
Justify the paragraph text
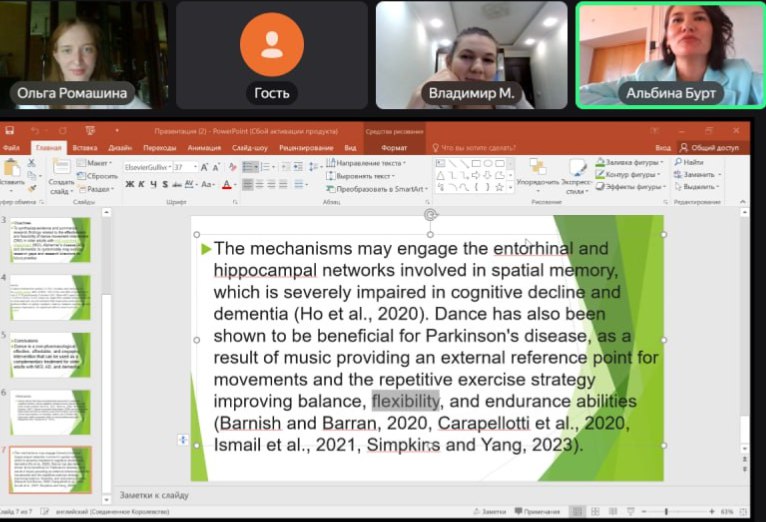283,185
